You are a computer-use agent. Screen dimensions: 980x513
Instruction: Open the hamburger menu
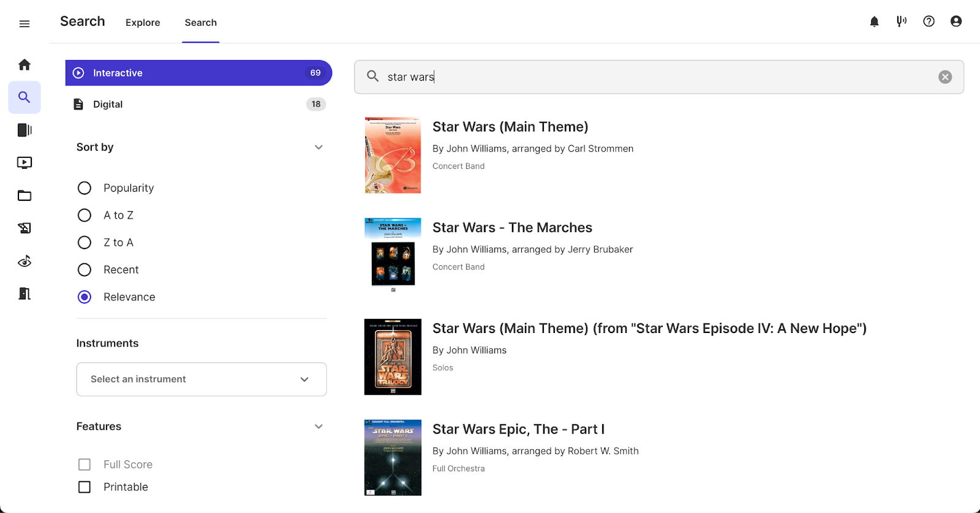point(24,24)
